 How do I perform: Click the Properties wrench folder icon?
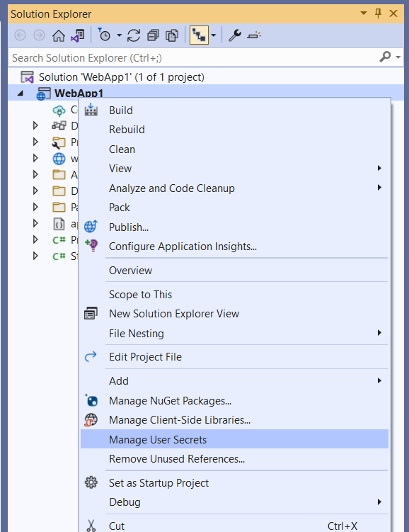click(59, 142)
